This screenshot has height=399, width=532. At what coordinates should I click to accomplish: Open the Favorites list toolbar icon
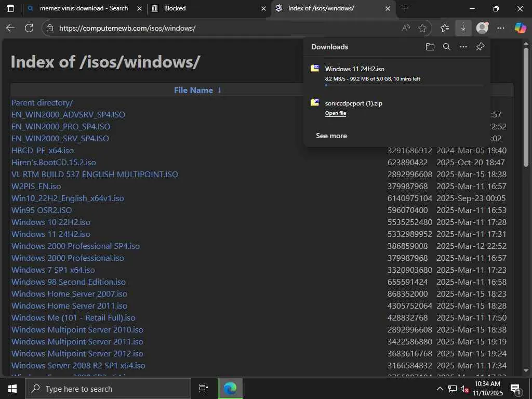tap(445, 28)
